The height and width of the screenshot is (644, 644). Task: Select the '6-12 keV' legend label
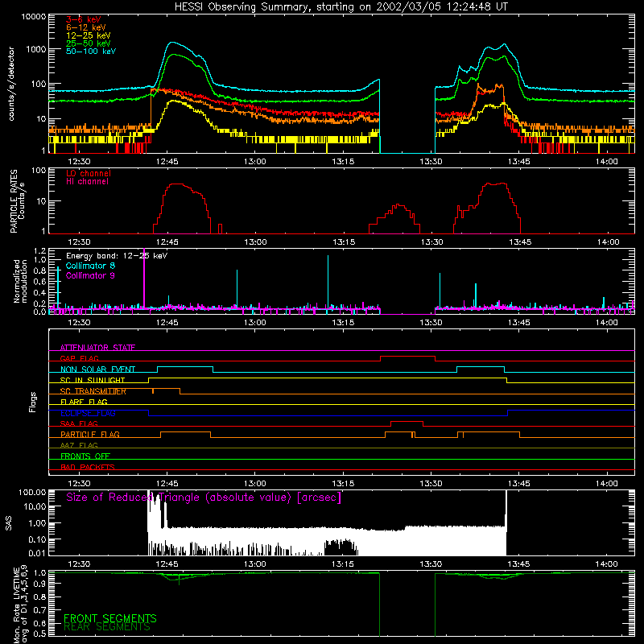pos(86,27)
